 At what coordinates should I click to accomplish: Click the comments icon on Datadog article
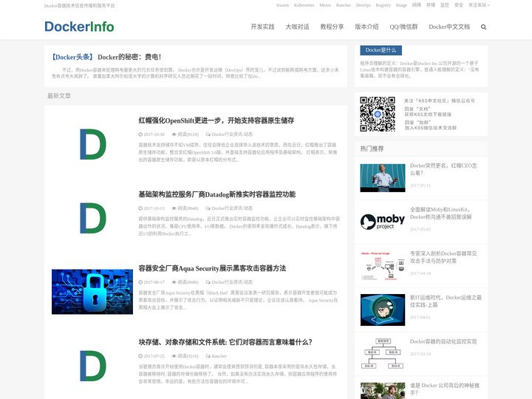[x=208, y=208]
